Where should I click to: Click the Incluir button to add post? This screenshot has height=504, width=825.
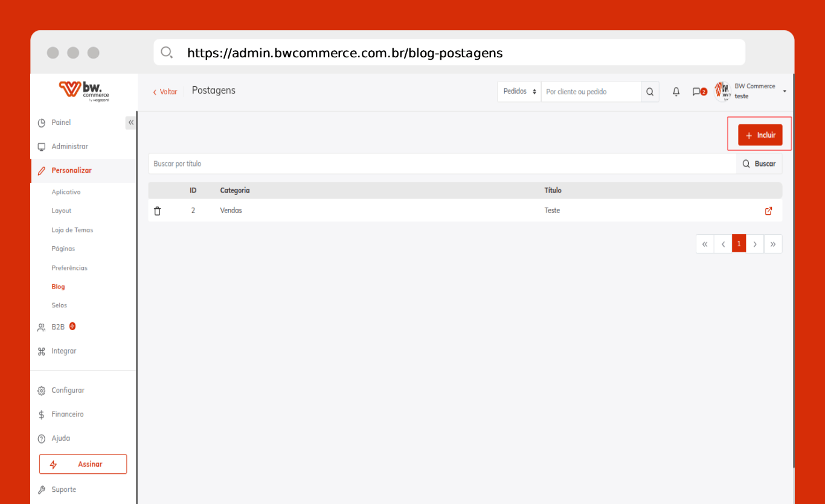pyautogui.click(x=760, y=135)
